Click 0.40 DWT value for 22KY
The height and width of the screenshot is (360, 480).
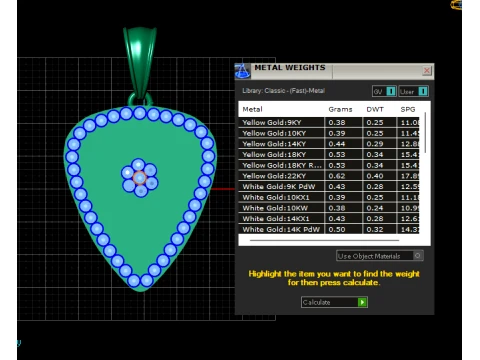[375, 176]
